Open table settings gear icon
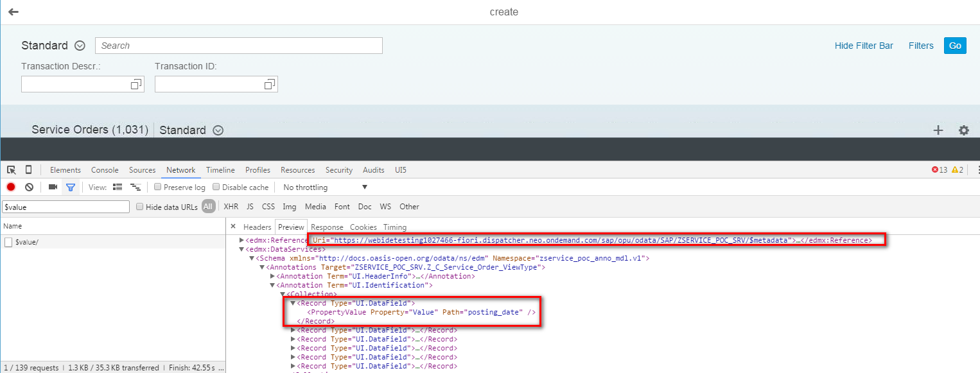Screen dimensions: 980x373 pos(964,130)
